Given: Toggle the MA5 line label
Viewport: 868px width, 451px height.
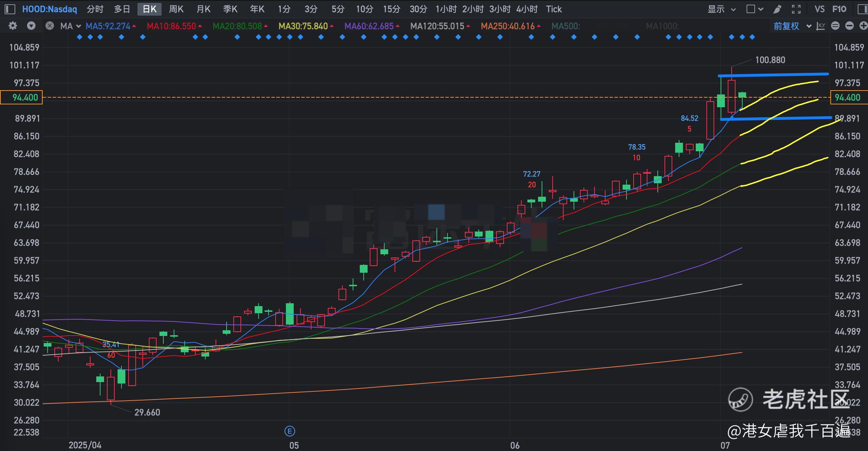Looking at the screenshot, I should tap(111, 26).
